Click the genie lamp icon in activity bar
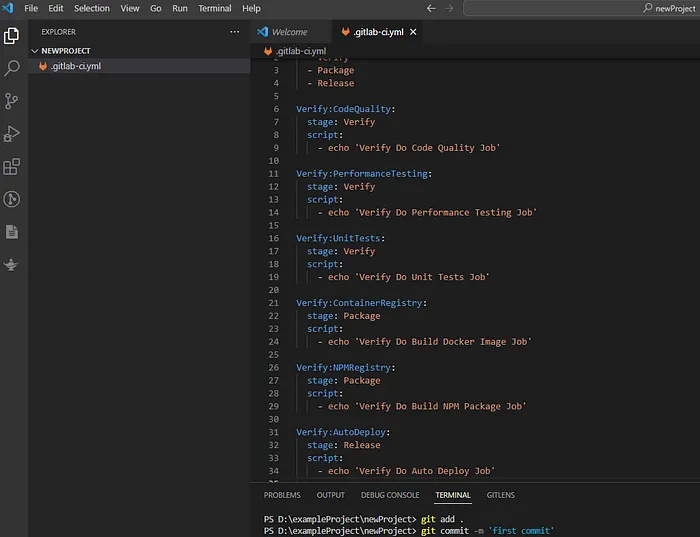 click(x=12, y=264)
